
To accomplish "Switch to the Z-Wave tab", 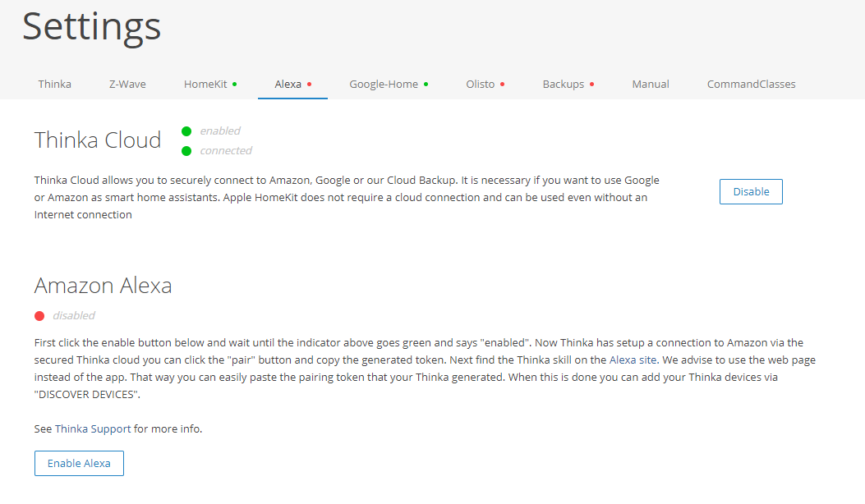I will (127, 84).
